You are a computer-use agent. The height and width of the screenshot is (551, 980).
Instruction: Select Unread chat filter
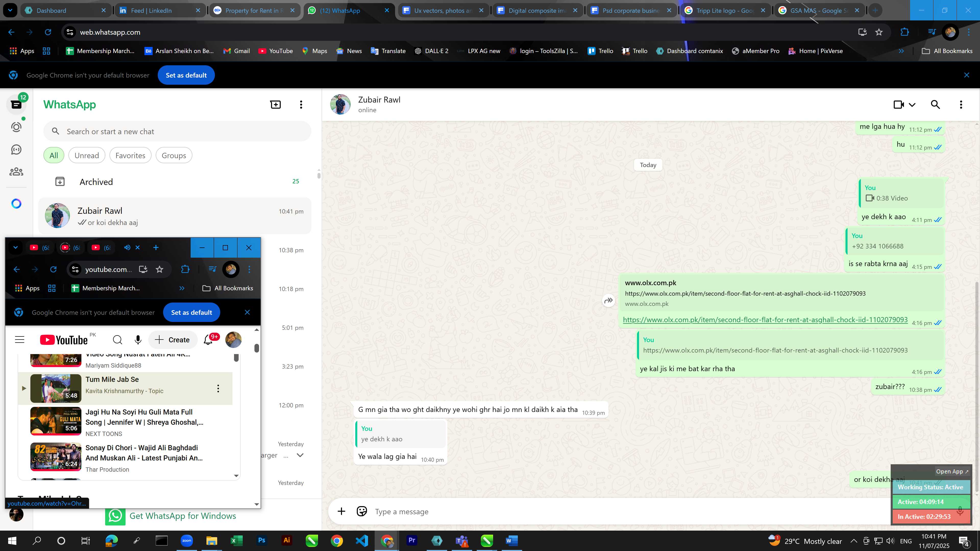point(86,156)
